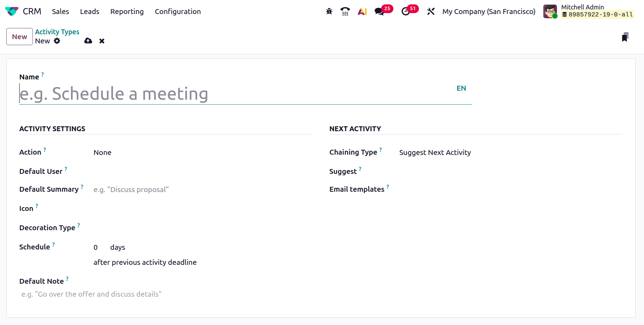Click the bookmark icon at top right
Screen dimensions: 644x325
[625, 37]
